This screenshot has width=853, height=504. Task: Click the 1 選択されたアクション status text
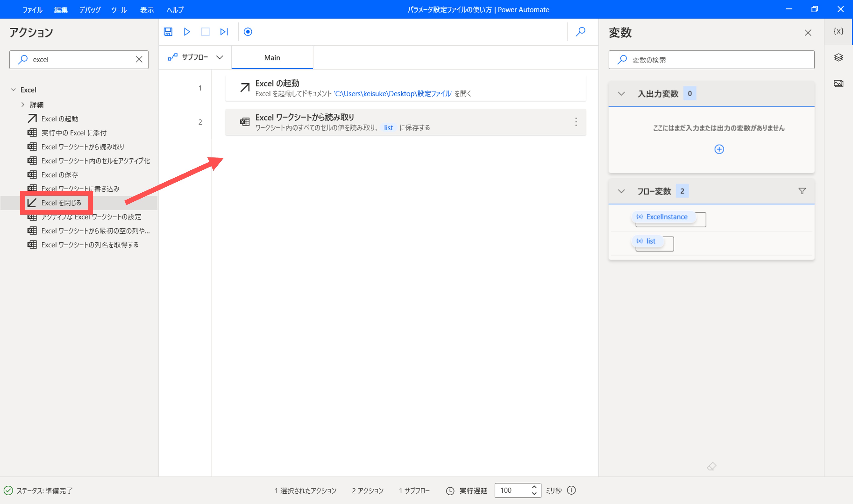pos(306,490)
